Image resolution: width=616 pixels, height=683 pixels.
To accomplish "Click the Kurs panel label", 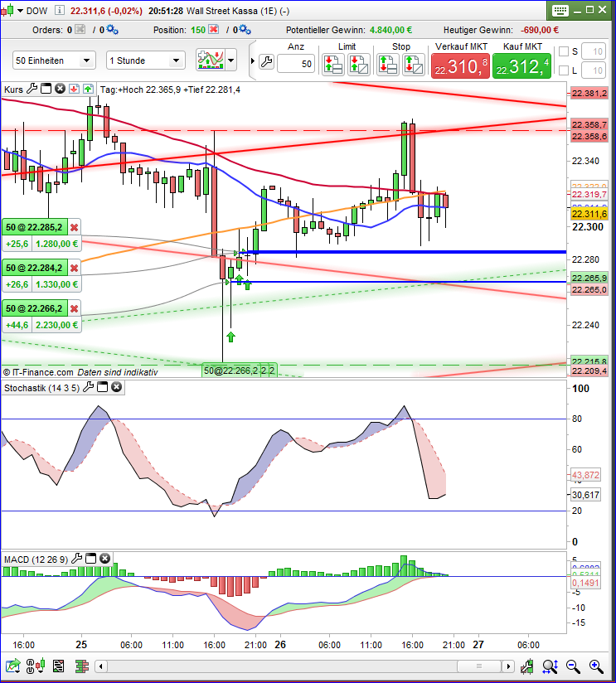I will click(x=13, y=90).
